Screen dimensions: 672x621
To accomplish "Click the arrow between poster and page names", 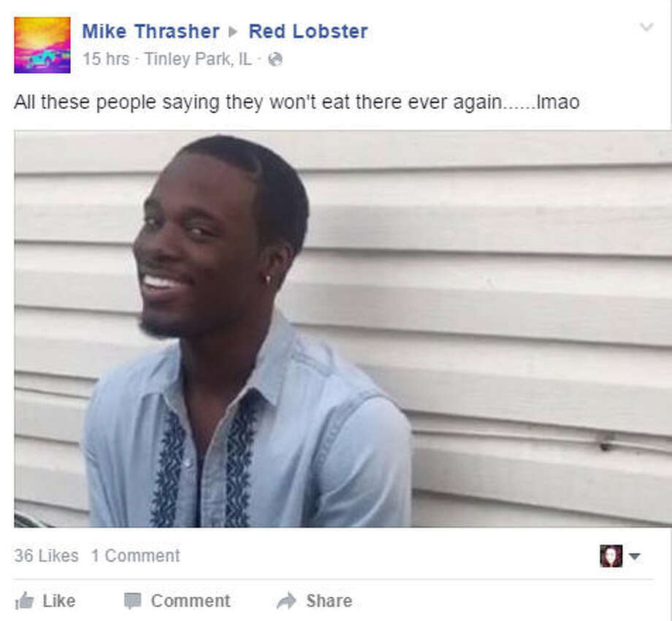I will coord(233,31).
